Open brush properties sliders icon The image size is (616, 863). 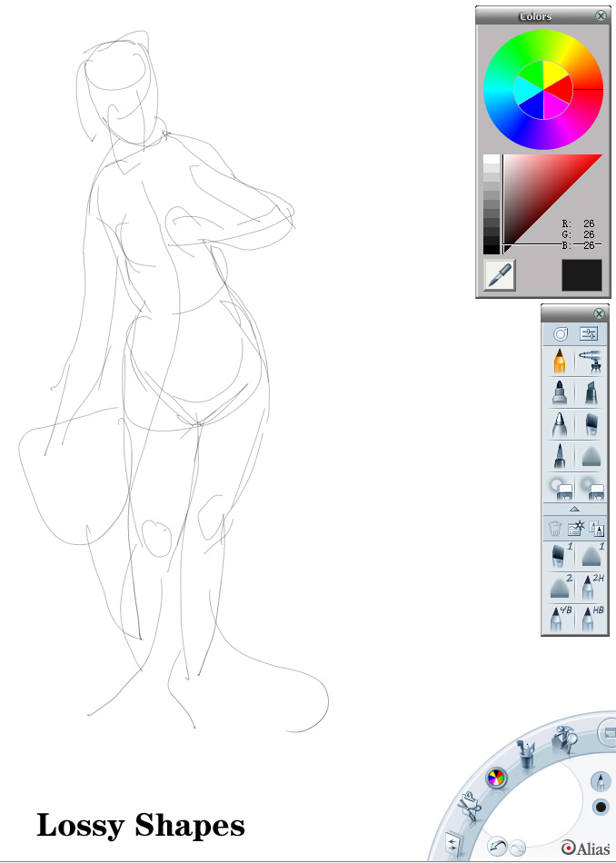click(x=589, y=333)
